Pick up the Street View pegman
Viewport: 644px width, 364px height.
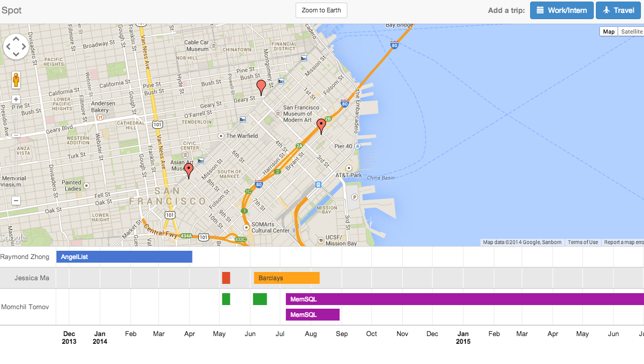pyautogui.click(x=16, y=80)
